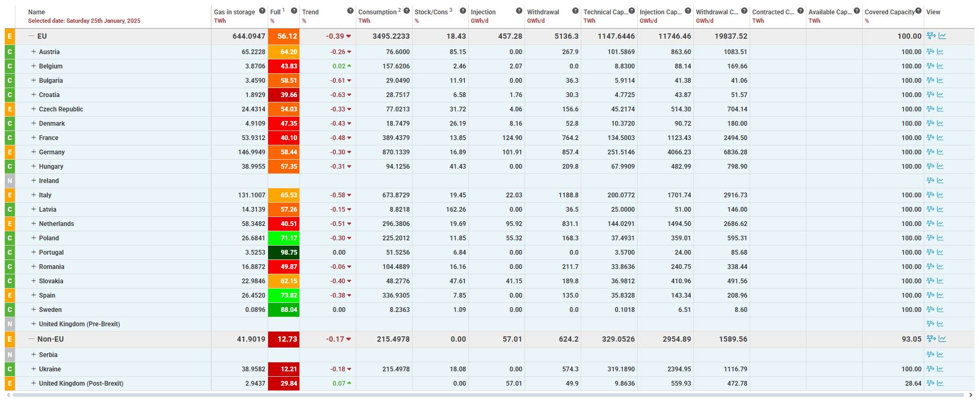
Task: Click the Belgium trend value 0.02
Action: (x=339, y=66)
